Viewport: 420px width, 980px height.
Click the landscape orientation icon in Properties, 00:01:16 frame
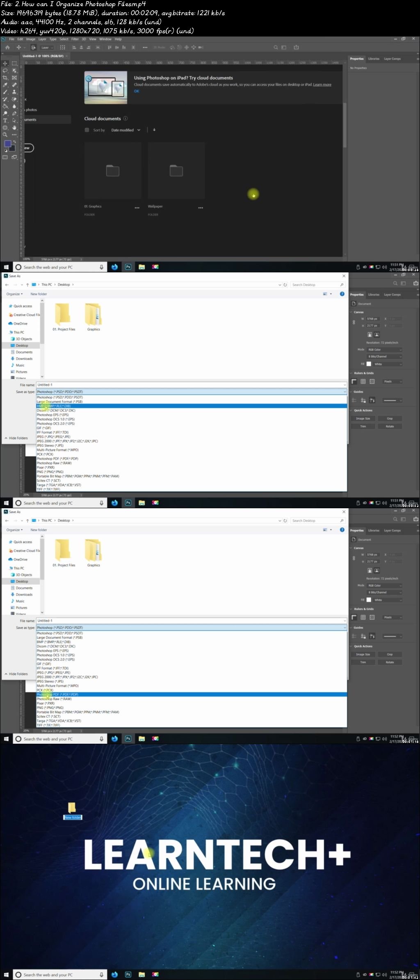coord(377,571)
